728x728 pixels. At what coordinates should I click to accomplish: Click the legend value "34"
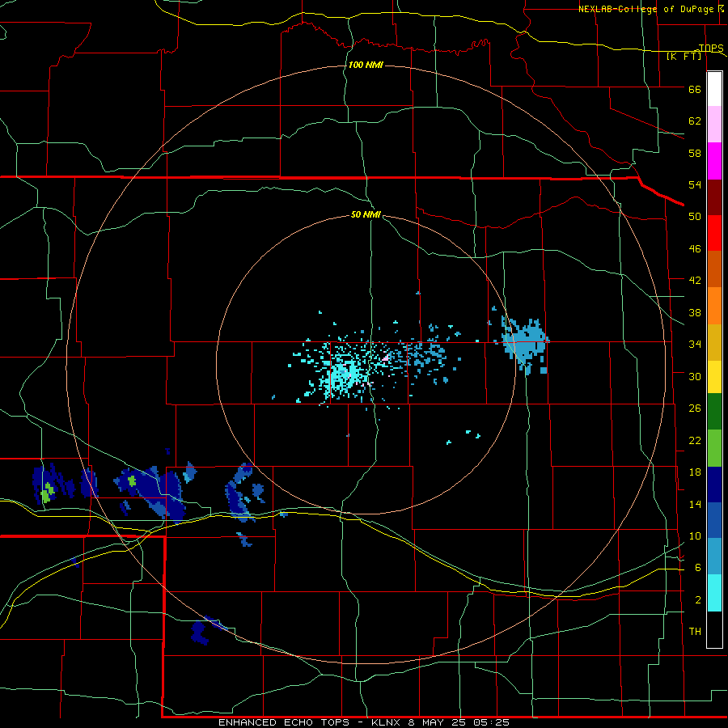pos(695,345)
